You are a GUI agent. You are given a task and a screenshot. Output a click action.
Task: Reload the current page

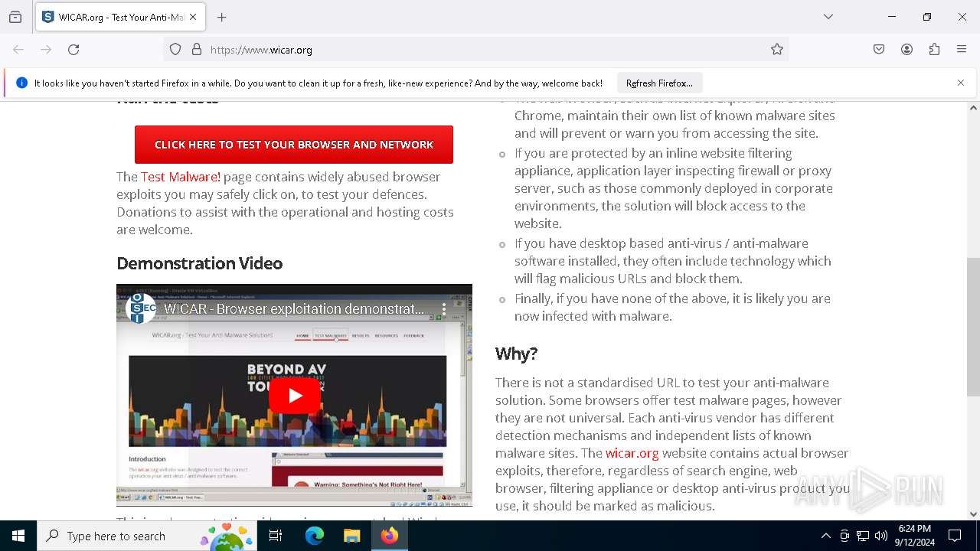[73, 50]
